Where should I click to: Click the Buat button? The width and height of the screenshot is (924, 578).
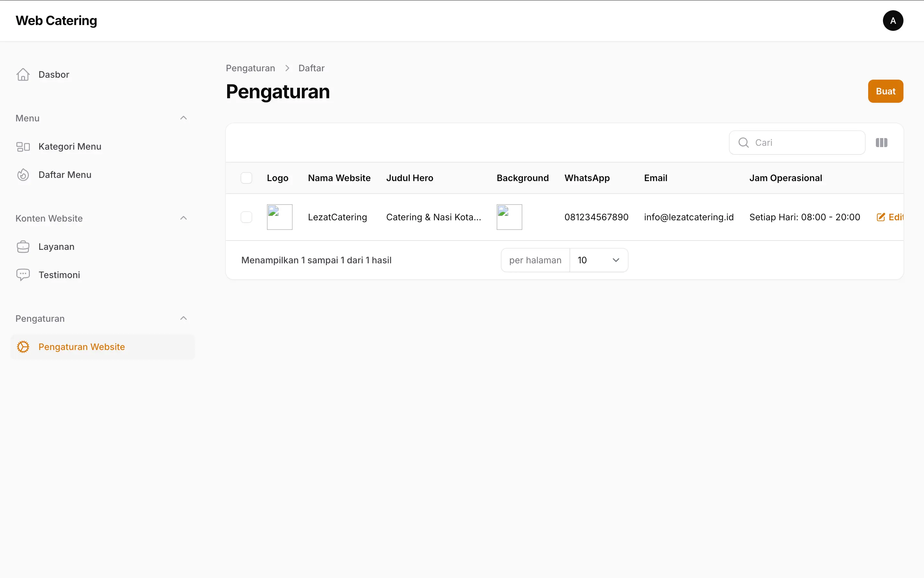click(x=886, y=92)
